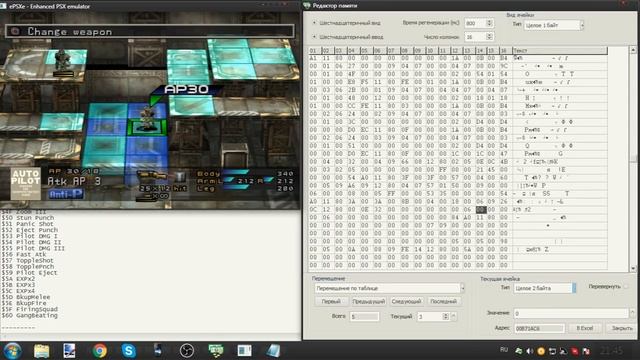Click the Leg 280 stat in game HUD

[x=245, y=188]
